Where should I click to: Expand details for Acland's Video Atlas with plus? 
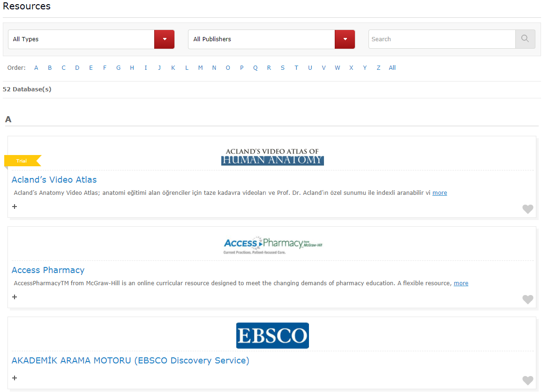[14, 206]
